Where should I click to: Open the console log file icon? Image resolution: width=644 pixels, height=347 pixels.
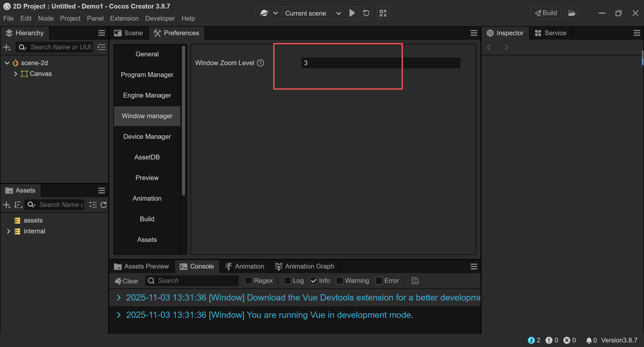415,281
